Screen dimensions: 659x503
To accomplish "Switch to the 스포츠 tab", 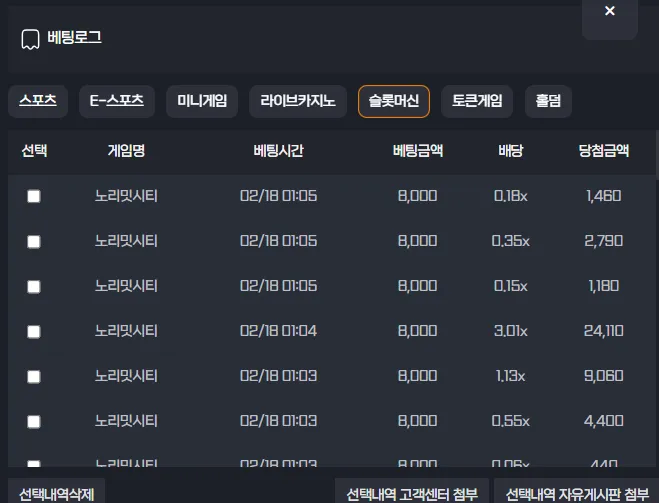I will point(38,101).
